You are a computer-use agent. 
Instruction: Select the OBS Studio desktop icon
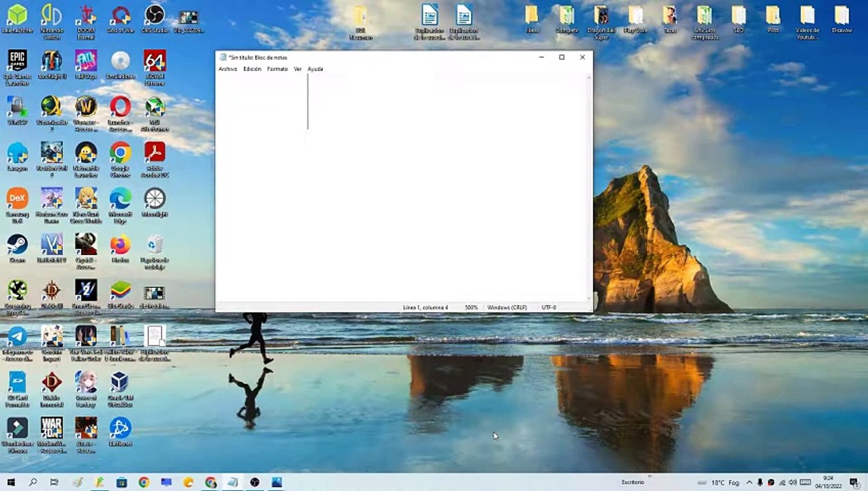(x=155, y=18)
